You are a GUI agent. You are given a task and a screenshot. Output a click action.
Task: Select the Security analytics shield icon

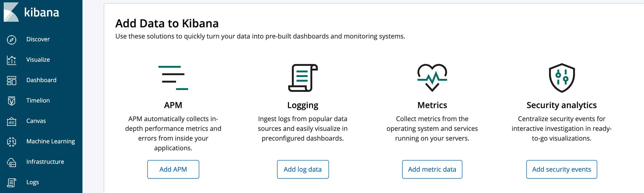click(x=562, y=78)
